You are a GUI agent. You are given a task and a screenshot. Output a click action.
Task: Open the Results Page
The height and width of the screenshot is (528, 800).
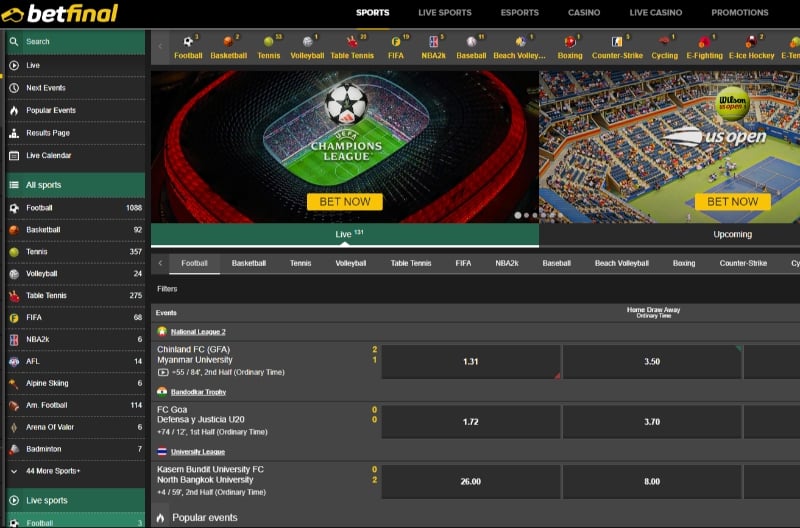click(76, 133)
